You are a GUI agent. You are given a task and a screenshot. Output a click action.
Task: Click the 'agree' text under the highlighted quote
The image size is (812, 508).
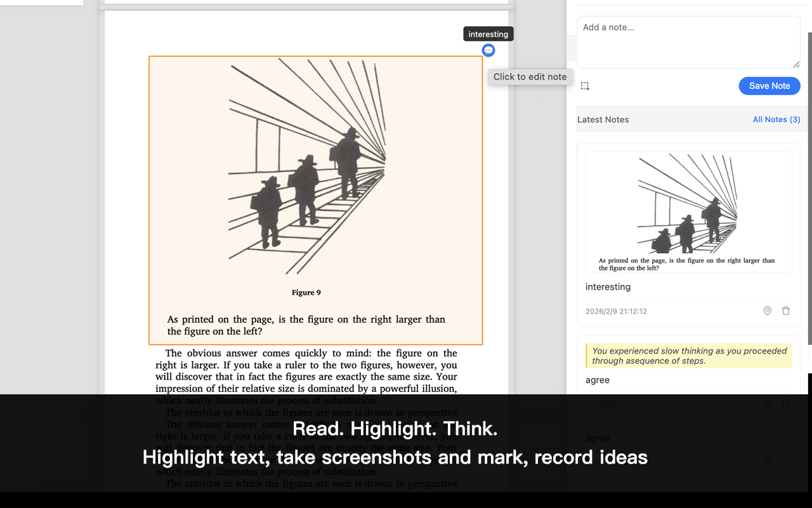point(597,380)
